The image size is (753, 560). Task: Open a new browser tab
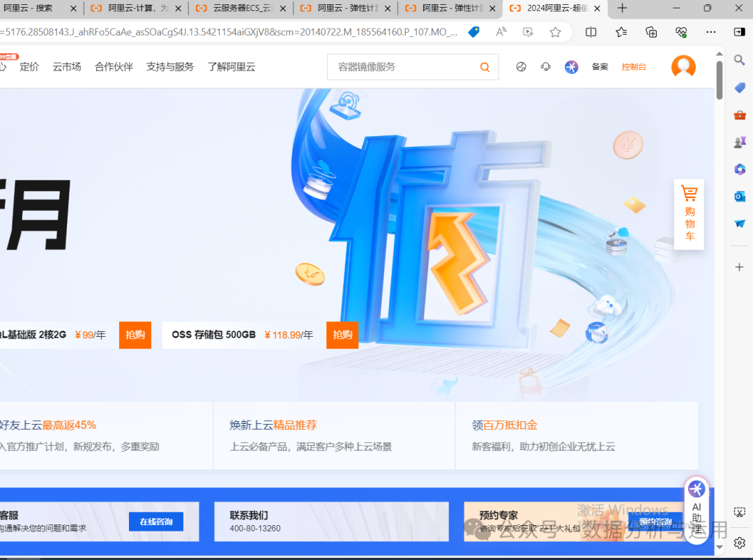click(x=622, y=8)
